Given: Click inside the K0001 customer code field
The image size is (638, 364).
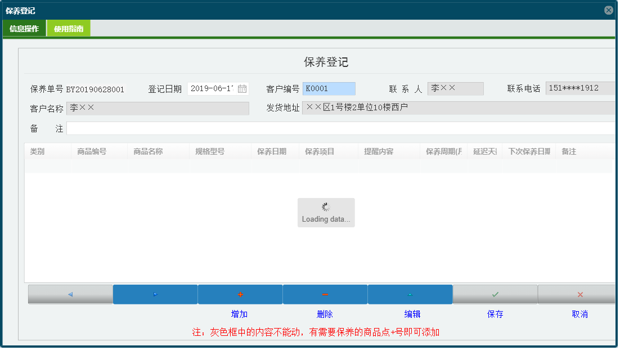Looking at the screenshot, I should [x=329, y=88].
